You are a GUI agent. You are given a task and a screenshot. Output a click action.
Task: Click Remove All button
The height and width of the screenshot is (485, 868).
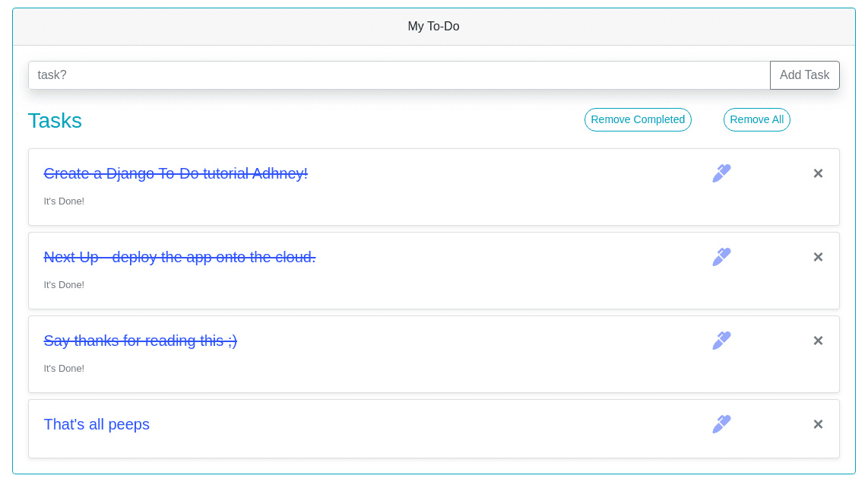click(x=757, y=119)
